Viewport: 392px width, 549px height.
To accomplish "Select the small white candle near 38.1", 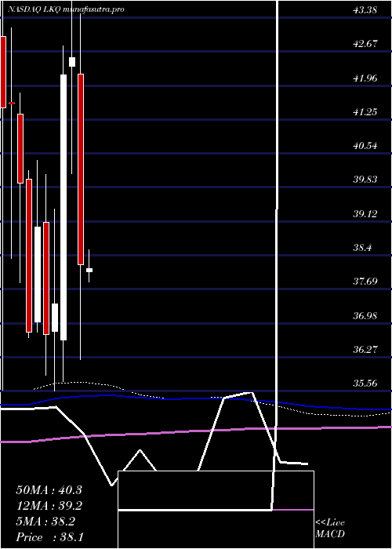I will [89, 270].
